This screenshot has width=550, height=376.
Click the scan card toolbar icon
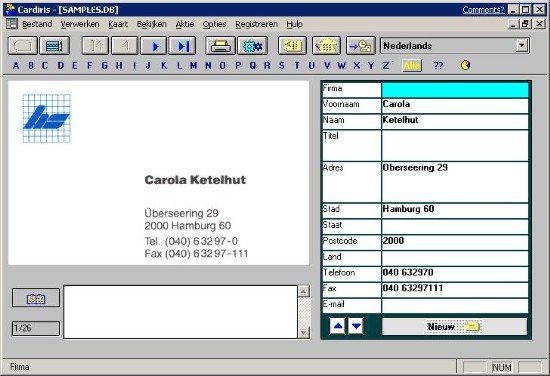click(x=54, y=46)
